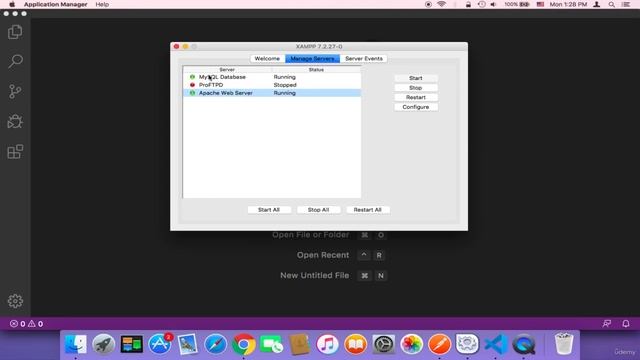Viewport: 640px width, 360px height.
Task: Open the App Store in the Dock
Action: (160, 344)
